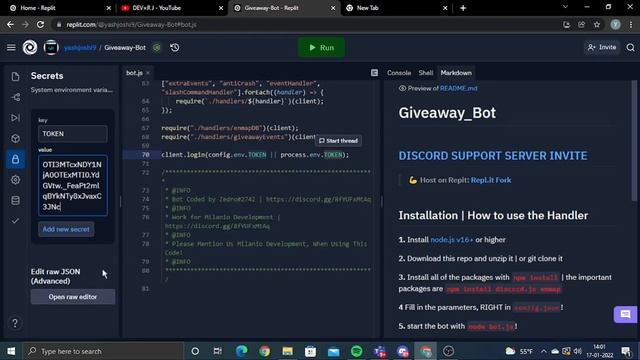The height and width of the screenshot is (360, 640).
Task: Open the Help question mark icon
Action: 15,323
